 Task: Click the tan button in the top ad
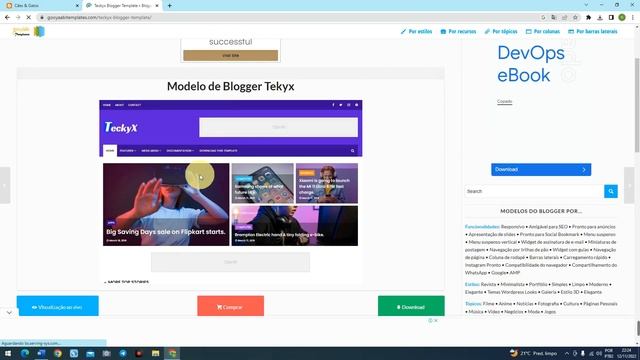231,55
